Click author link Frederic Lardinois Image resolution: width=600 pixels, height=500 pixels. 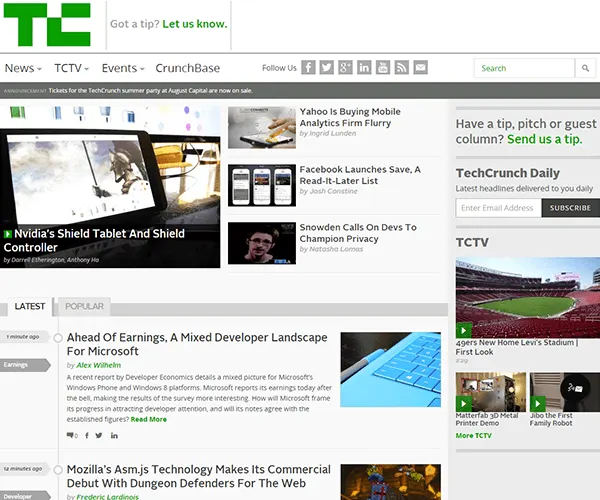pos(107,497)
